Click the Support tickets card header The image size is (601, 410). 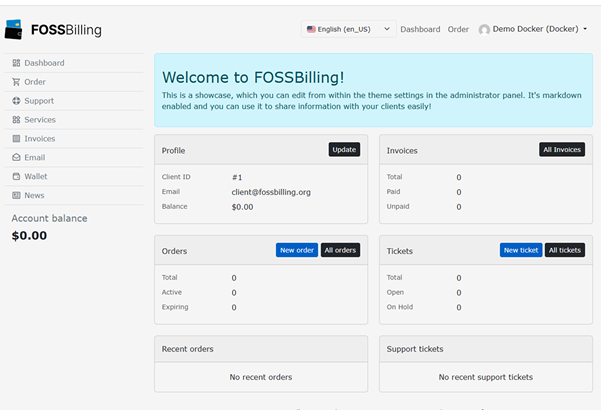[x=486, y=349]
